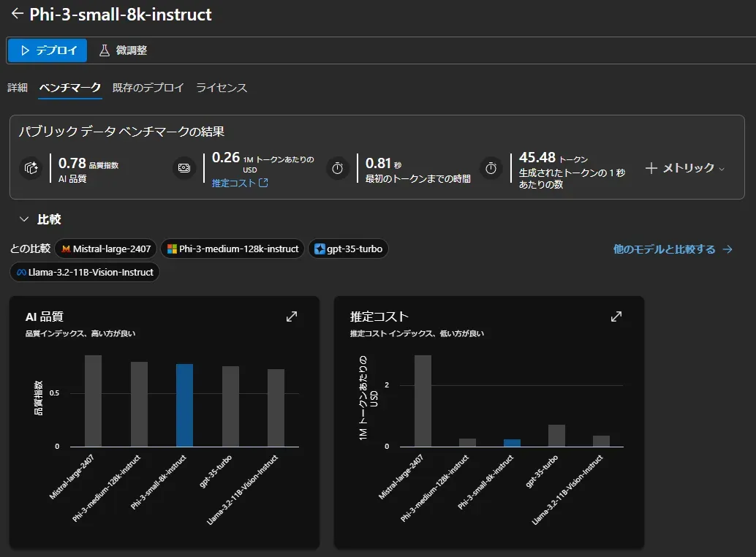Expand the 推定コスト chart fullscreen
Image resolution: width=756 pixels, height=557 pixels.
click(x=616, y=316)
